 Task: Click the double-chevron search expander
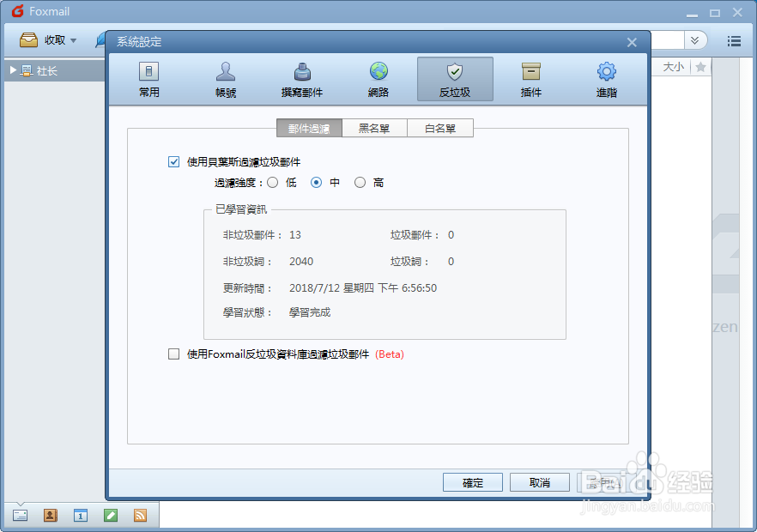pos(695,39)
